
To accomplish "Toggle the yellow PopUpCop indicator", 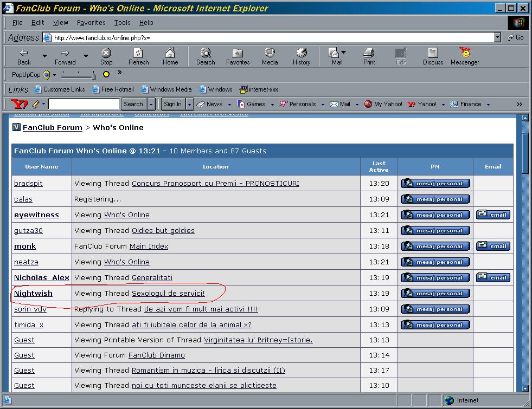I will pos(106,74).
